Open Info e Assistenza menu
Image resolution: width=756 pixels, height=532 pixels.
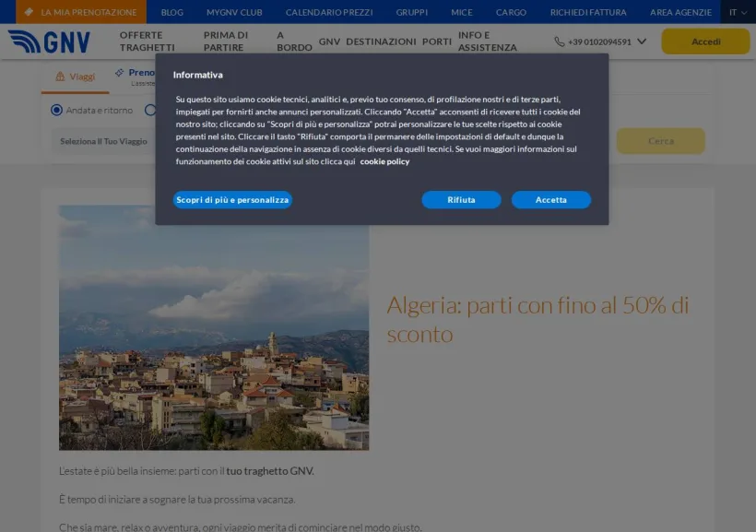488,41
